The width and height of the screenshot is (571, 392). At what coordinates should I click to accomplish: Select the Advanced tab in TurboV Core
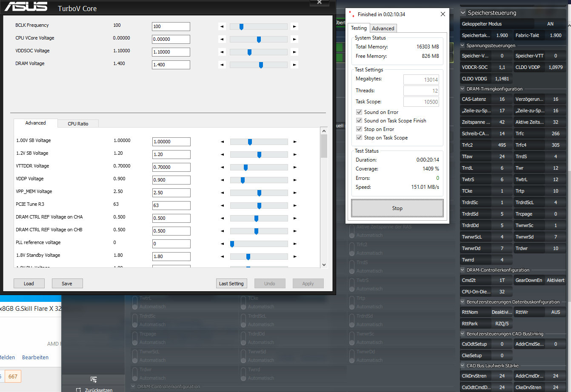coord(36,123)
